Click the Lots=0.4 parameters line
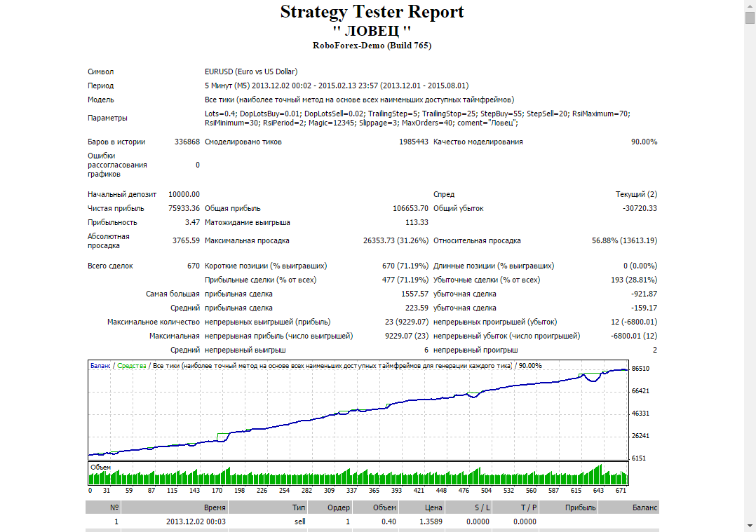 417,118
